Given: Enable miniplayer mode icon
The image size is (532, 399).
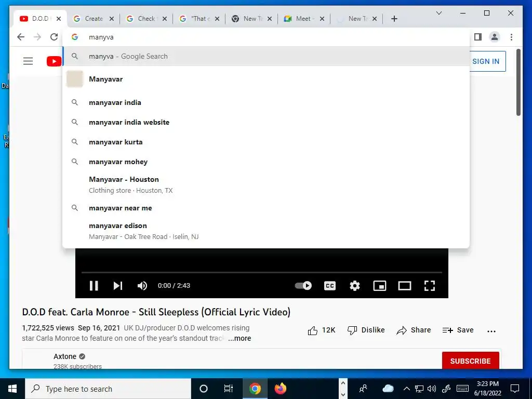Looking at the screenshot, I should click(380, 286).
